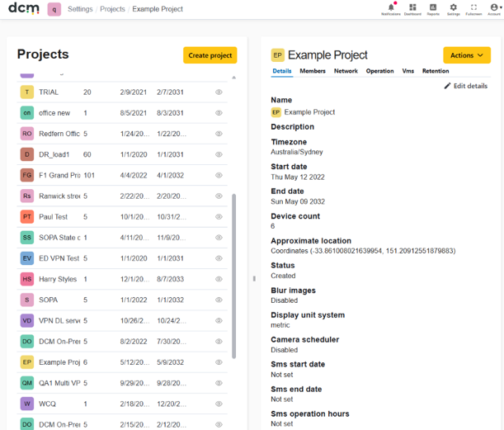Click the dcm logo
Screen dimensions: 504x430
click(x=24, y=8)
